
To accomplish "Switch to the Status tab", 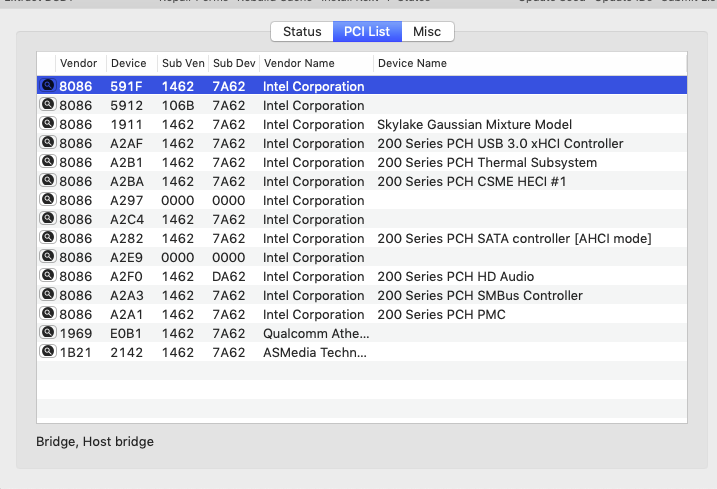I will click(302, 32).
